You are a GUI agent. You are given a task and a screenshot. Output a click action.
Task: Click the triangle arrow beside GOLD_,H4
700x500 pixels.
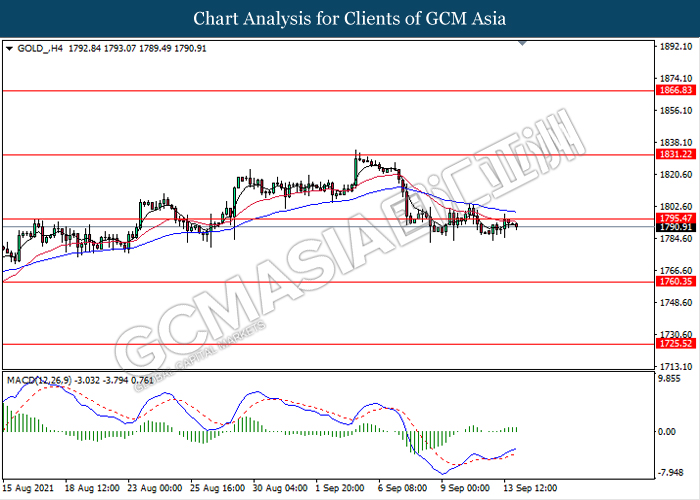[x=9, y=47]
